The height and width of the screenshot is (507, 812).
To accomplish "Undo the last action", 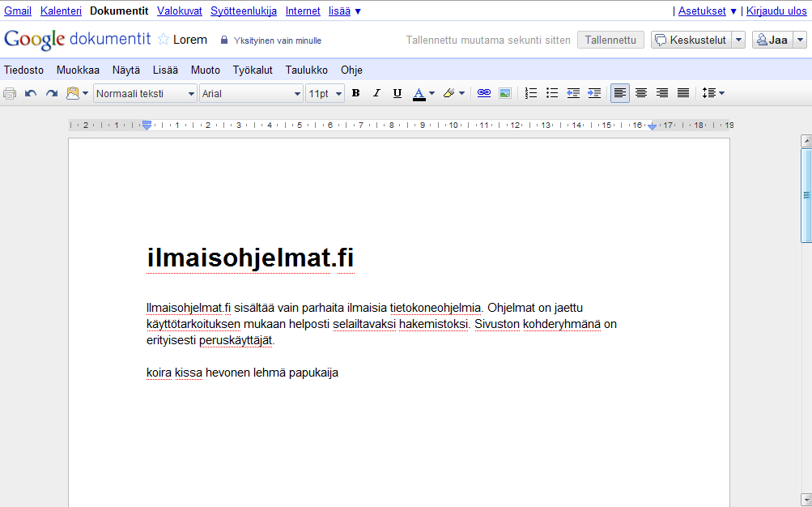I will point(31,93).
